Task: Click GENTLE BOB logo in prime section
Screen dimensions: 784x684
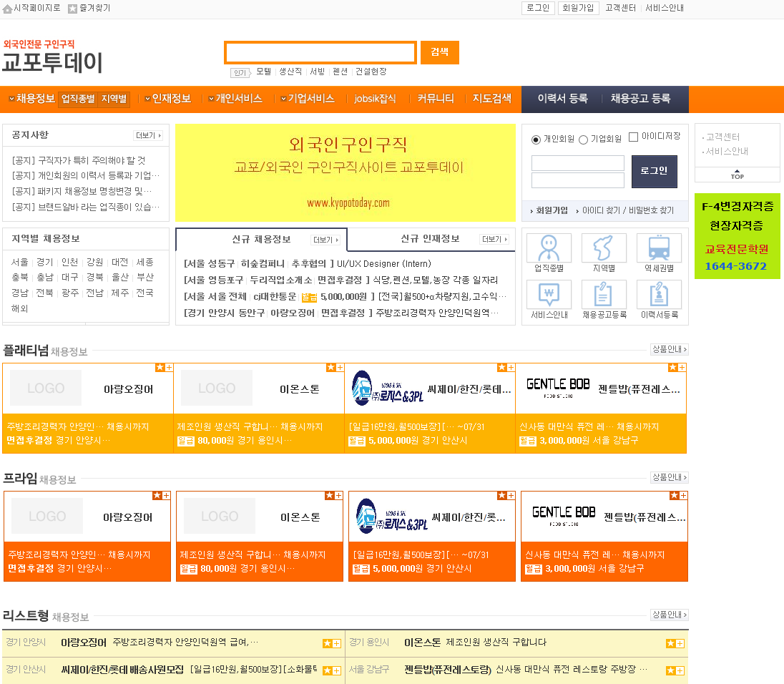Action: tap(564, 516)
